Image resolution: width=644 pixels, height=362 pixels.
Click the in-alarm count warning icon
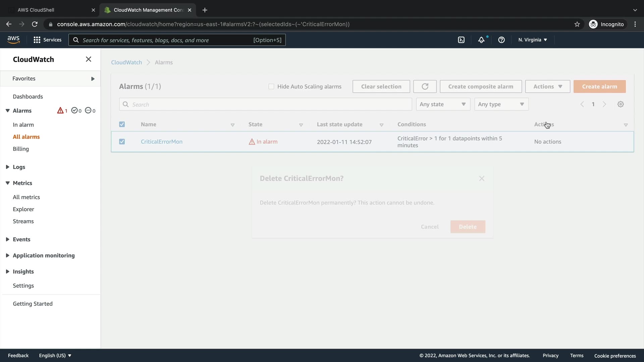(x=60, y=111)
